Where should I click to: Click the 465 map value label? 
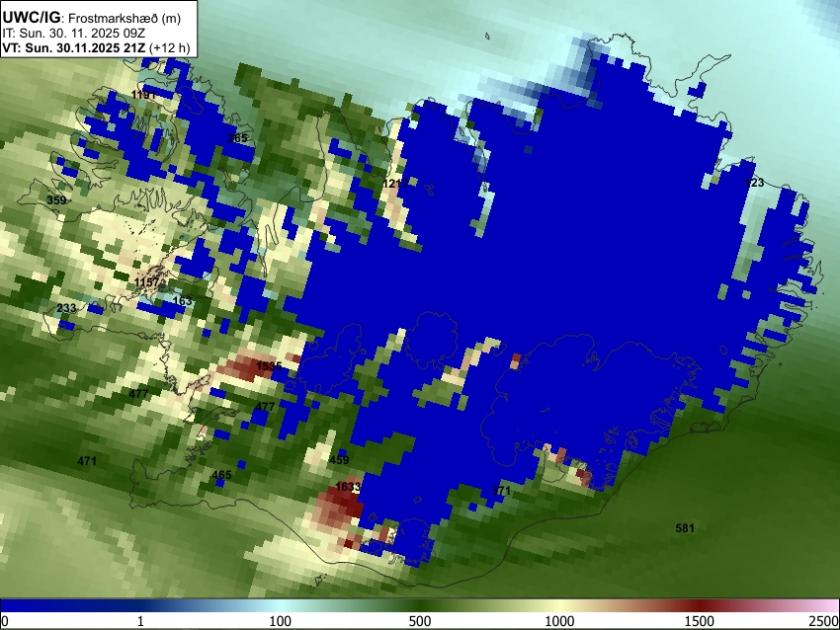(221, 475)
